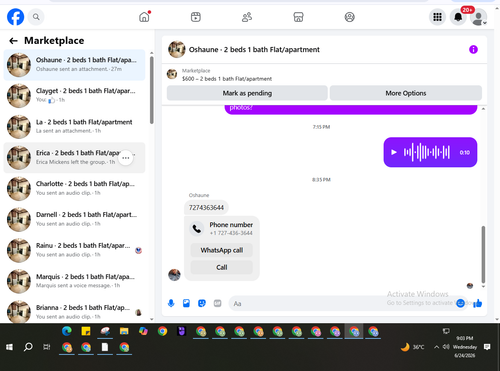Open File Explorer from the taskbar
Screen dimensions: 500x371
click(x=124, y=331)
